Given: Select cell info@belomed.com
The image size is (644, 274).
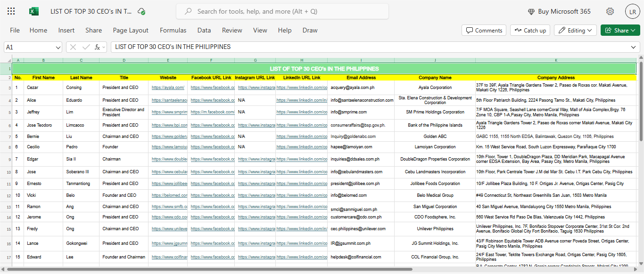Looking at the screenshot, I should tap(361, 195).
